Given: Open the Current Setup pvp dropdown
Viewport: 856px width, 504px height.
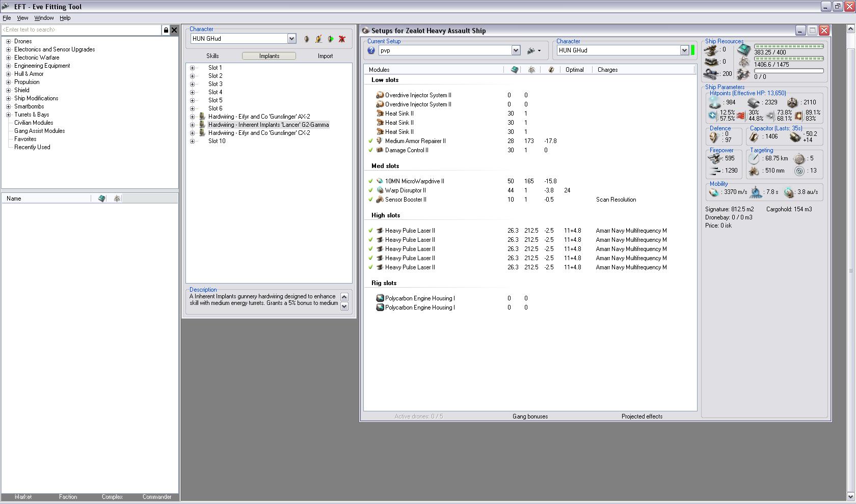Looking at the screenshot, I should coord(516,50).
